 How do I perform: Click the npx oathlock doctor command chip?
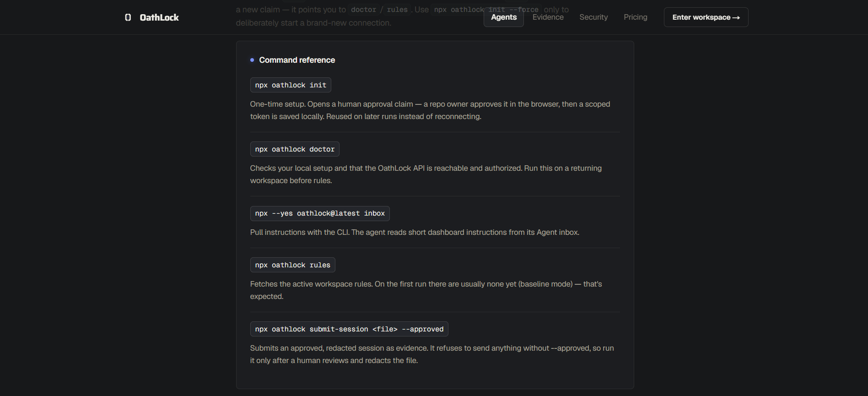coord(295,149)
